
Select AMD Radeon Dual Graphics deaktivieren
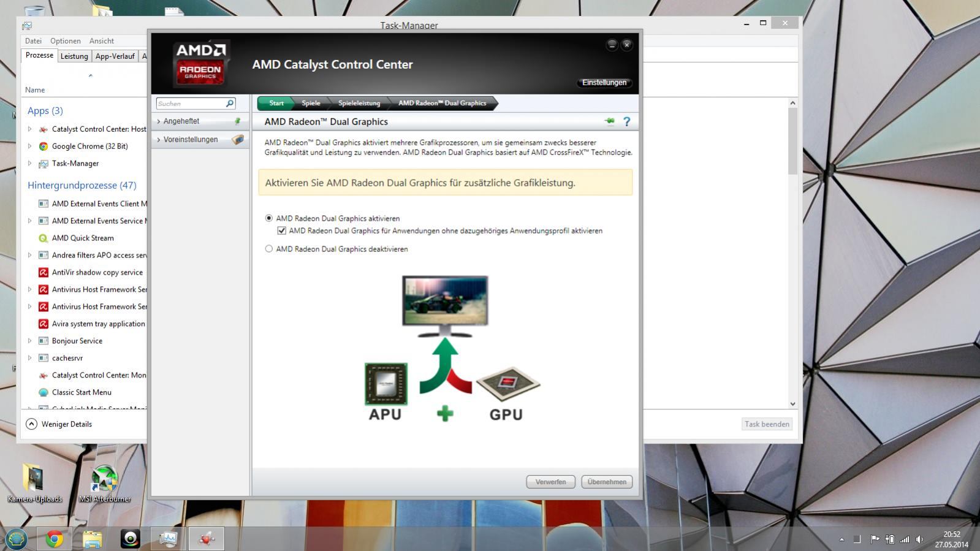click(x=268, y=249)
